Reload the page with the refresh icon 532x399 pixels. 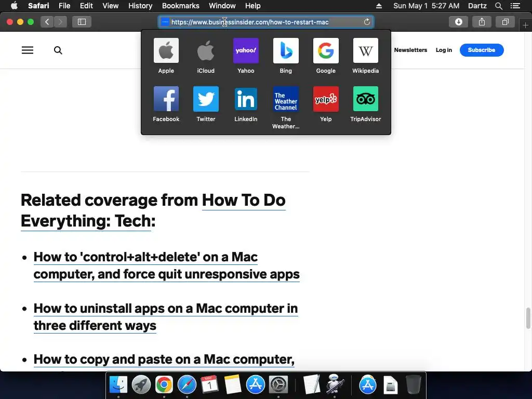[367, 22]
